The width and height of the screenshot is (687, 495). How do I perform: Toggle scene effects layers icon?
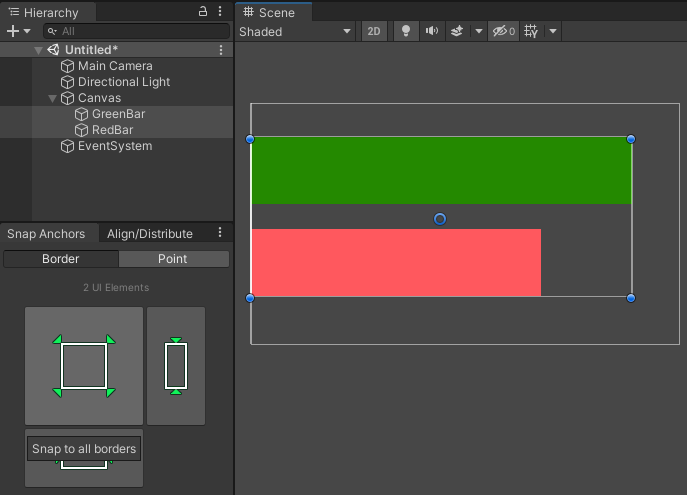[457, 31]
